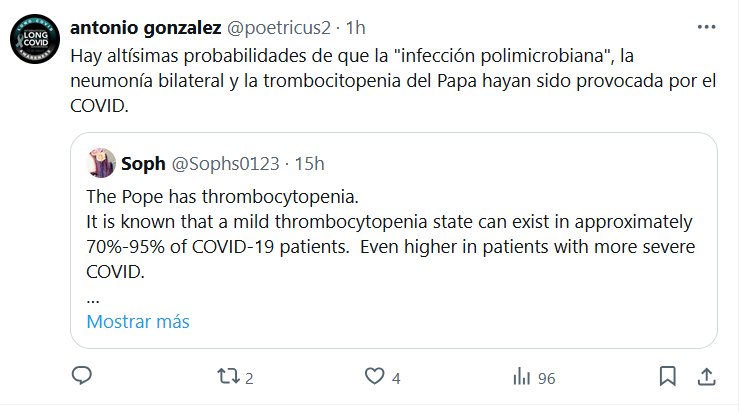Share the tweet via upload icon
The image size is (740, 412).
pyautogui.click(x=704, y=377)
